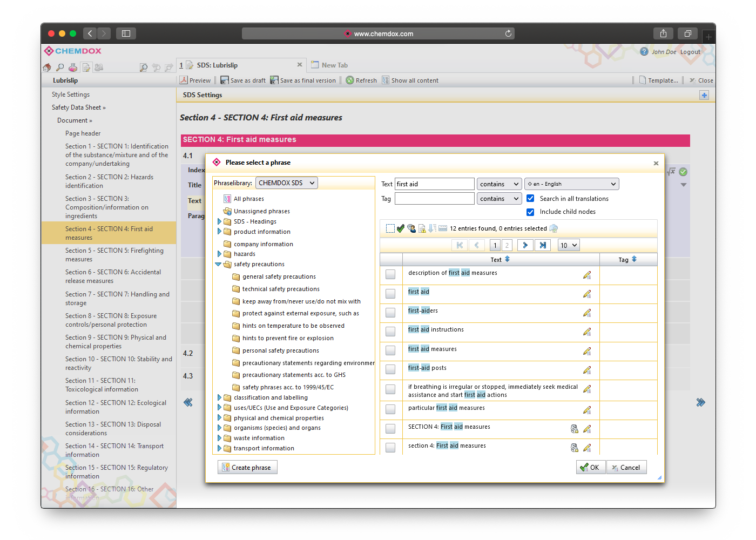Open 'Page header' in document tree

(83, 133)
